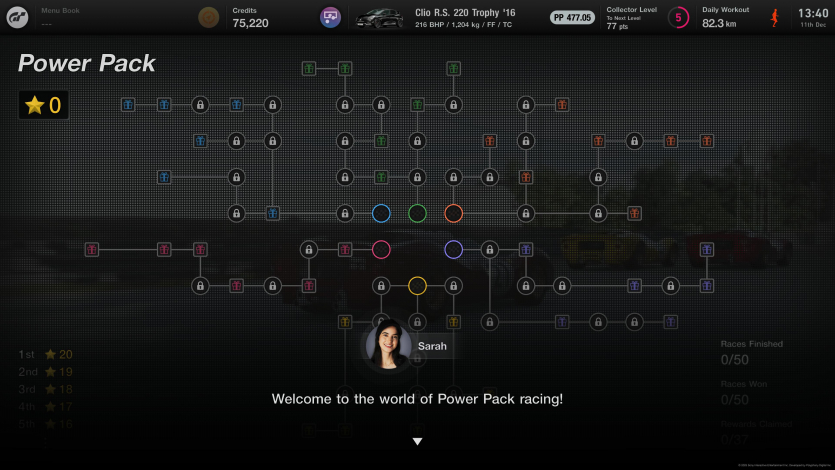
Task: Select the purple circle race node
Action: [453, 249]
